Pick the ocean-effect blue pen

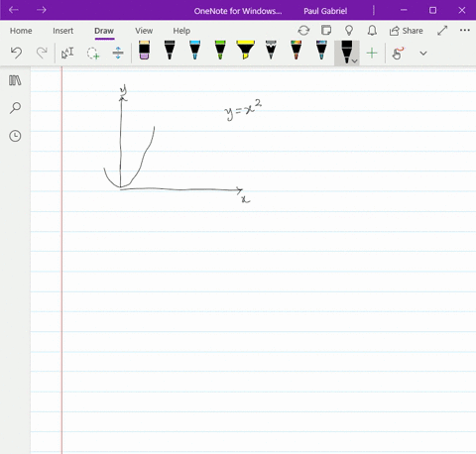[321, 51]
